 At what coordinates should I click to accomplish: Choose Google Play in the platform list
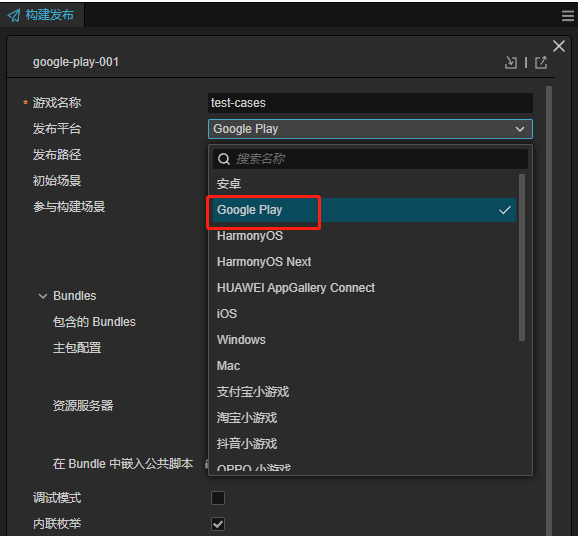coord(364,210)
